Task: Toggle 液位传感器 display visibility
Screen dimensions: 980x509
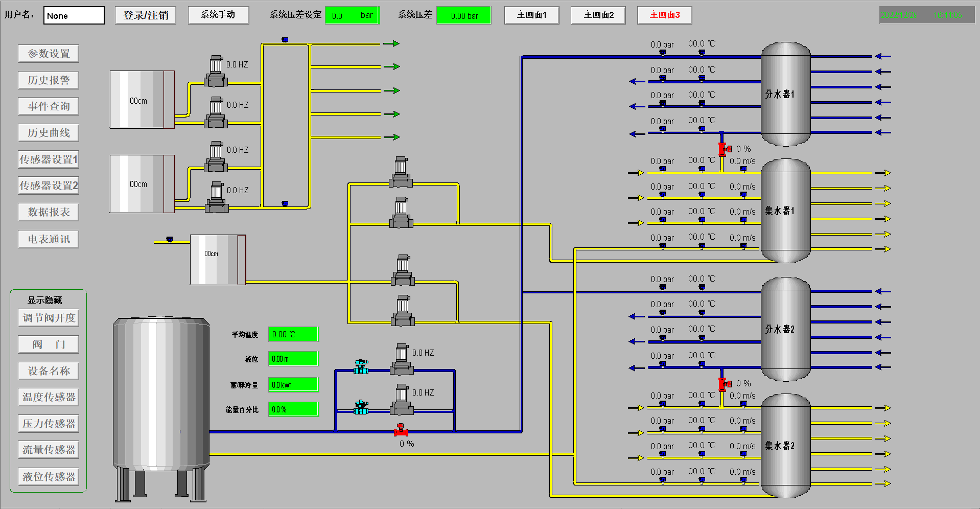Action: (49, 477)
